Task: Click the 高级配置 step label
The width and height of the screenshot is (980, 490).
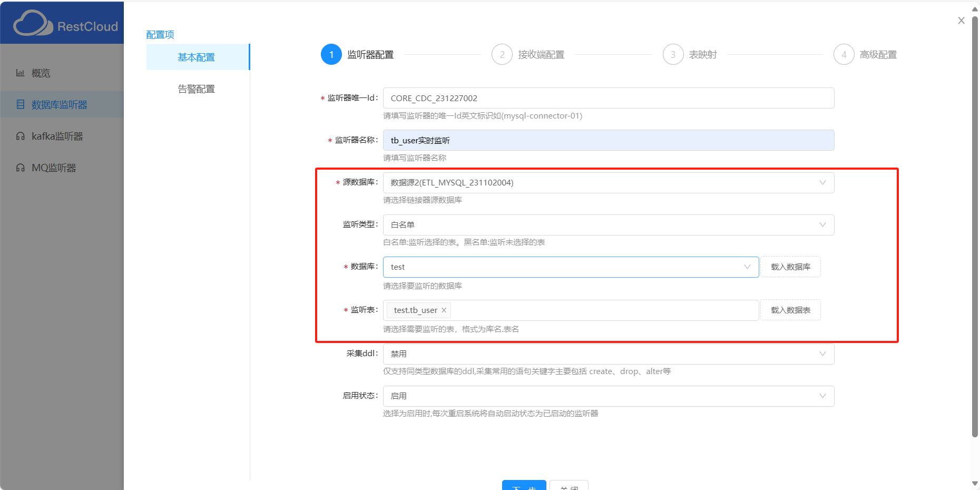Action: click(x=878, y=54)
